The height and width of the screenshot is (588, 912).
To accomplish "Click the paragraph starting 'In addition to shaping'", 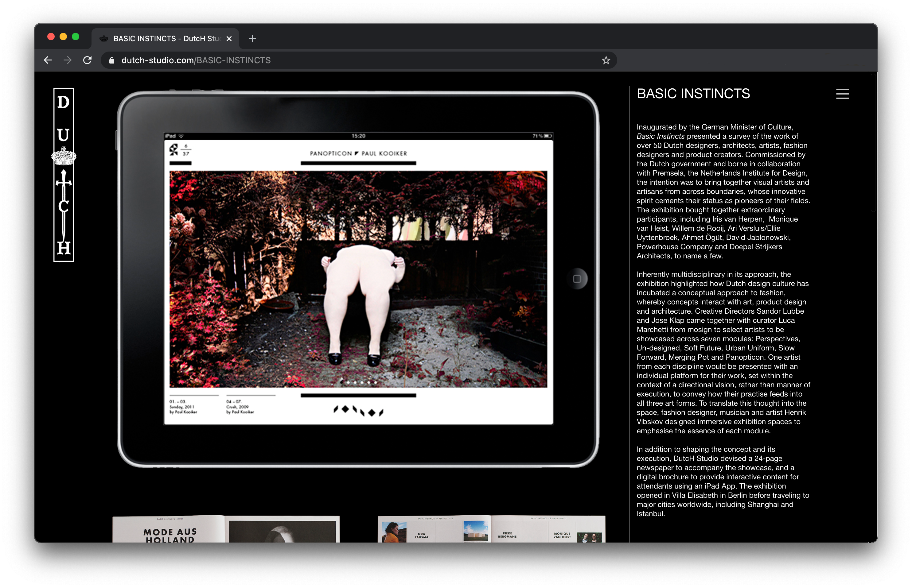I will [x=723, y=482].
